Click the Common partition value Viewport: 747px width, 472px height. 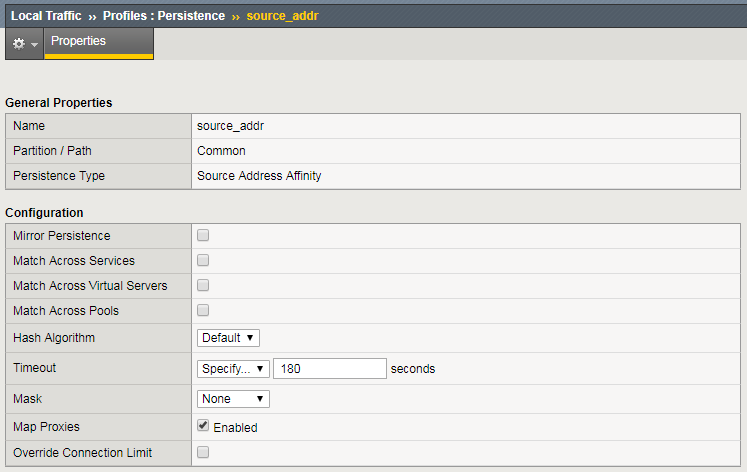[x=221, y=151]
